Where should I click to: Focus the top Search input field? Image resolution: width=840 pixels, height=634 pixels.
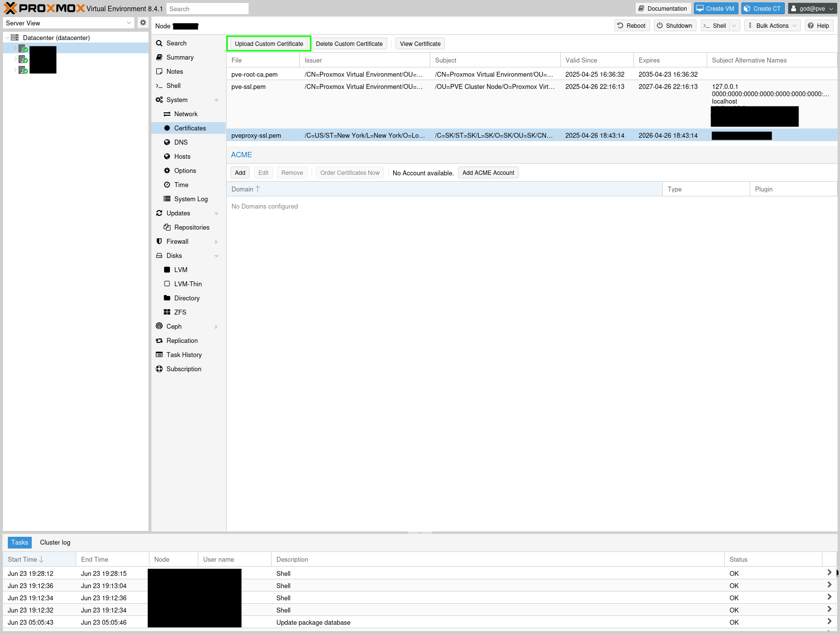(x=207, y=9)
